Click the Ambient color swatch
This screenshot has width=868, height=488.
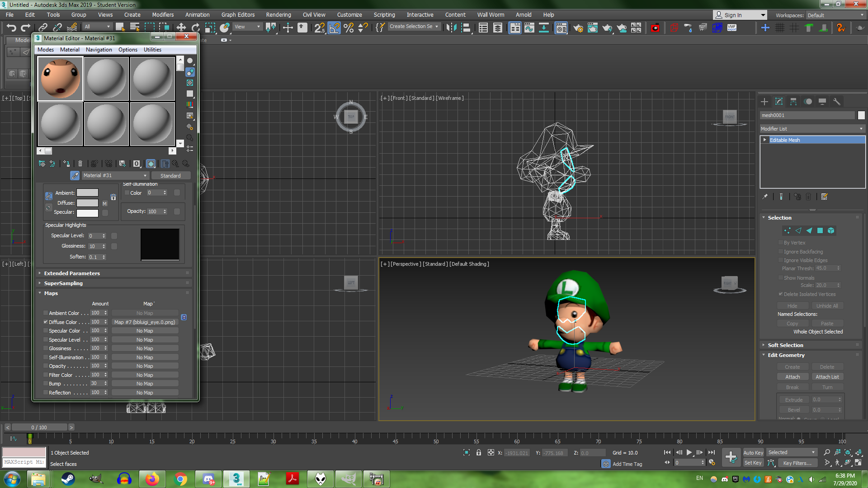pyautogui.click(x=87, y=192)
